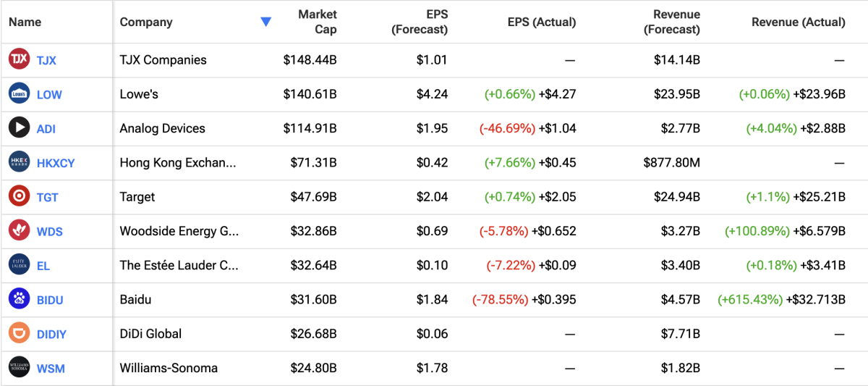Click the Analog Devices logo icon

pos(19,128)
